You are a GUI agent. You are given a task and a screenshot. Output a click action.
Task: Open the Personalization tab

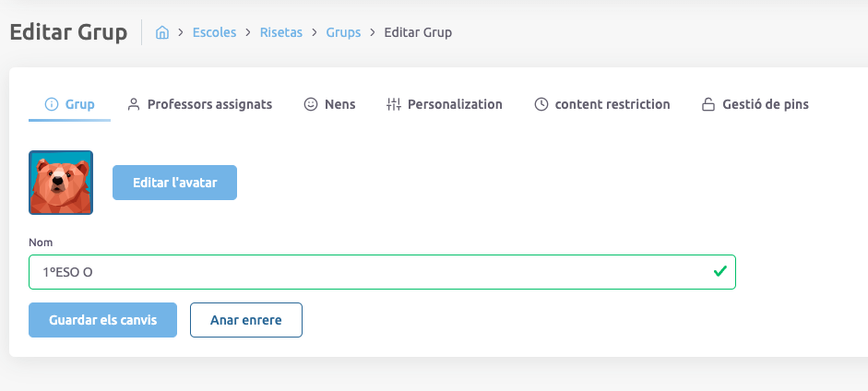click(455, 104)
